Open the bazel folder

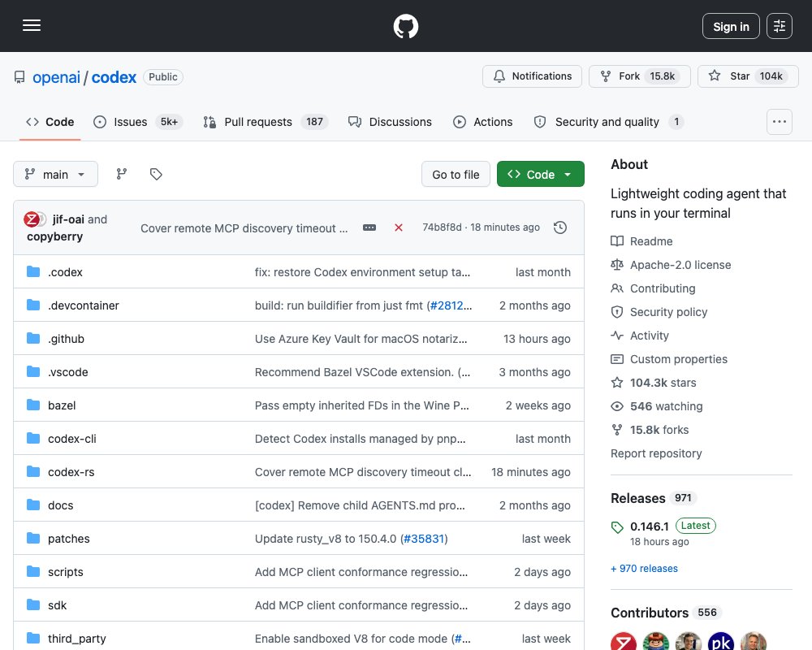62,405
